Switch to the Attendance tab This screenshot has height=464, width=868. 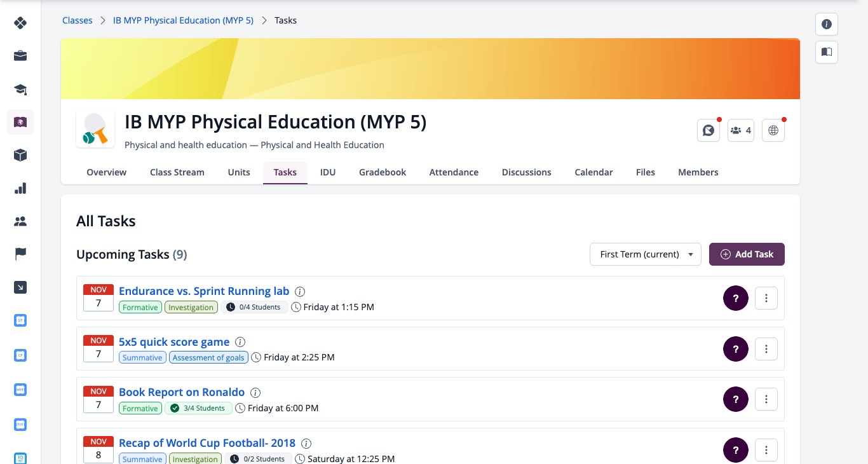click(454, 172)
